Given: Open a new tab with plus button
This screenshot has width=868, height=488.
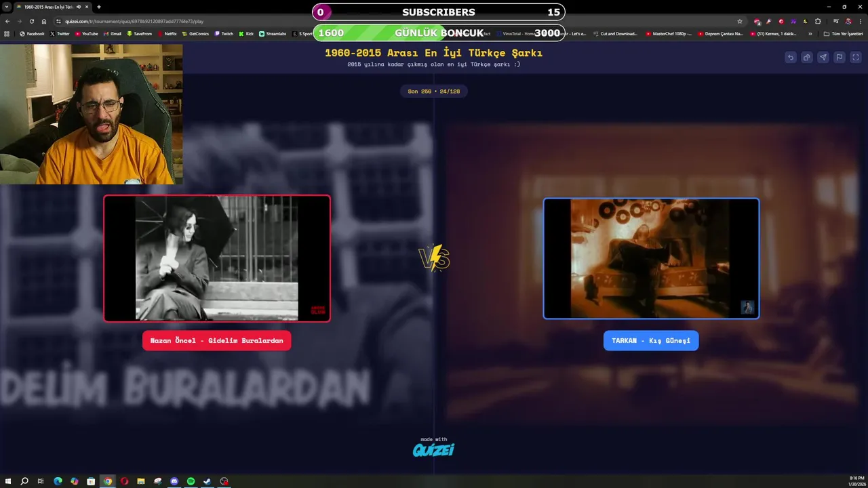Looking at the screenshot, I should coord(99,7).
